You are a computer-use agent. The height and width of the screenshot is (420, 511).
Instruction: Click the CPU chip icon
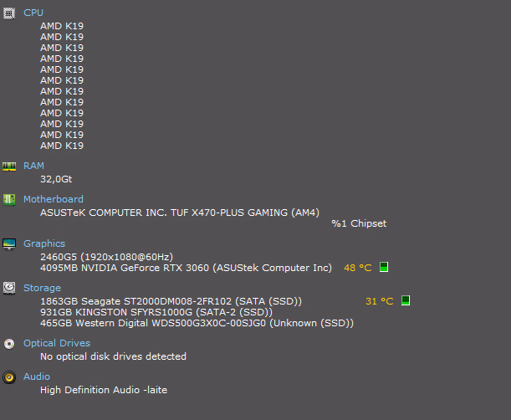coord(9,13)
